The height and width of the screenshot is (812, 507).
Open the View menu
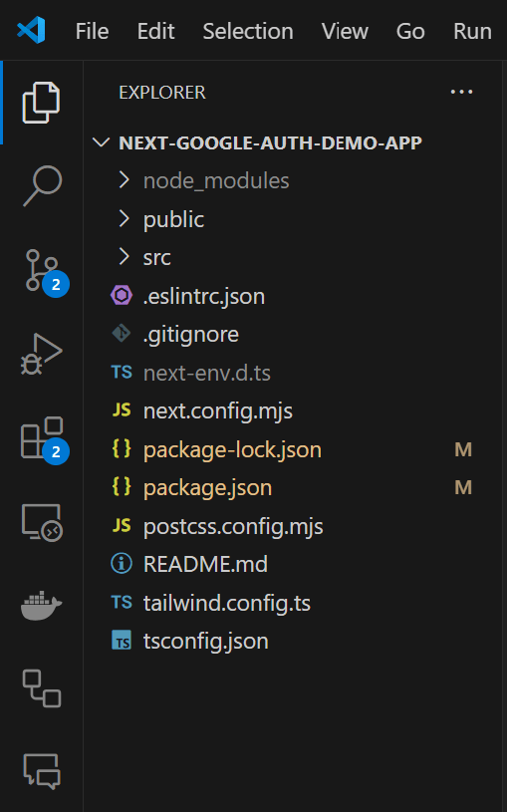345,31
